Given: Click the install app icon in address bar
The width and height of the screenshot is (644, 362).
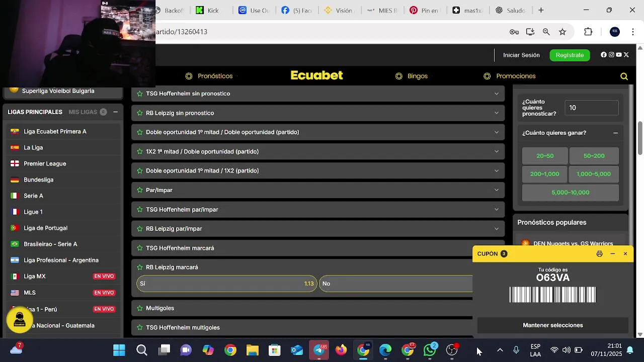Looking at the screenshot, I should [530, 32].
